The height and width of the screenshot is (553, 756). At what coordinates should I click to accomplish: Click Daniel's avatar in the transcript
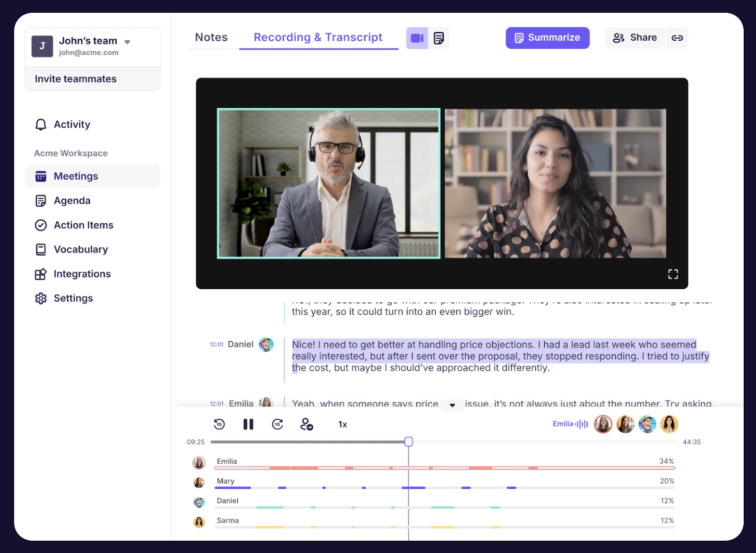click(x=266, y=345)
